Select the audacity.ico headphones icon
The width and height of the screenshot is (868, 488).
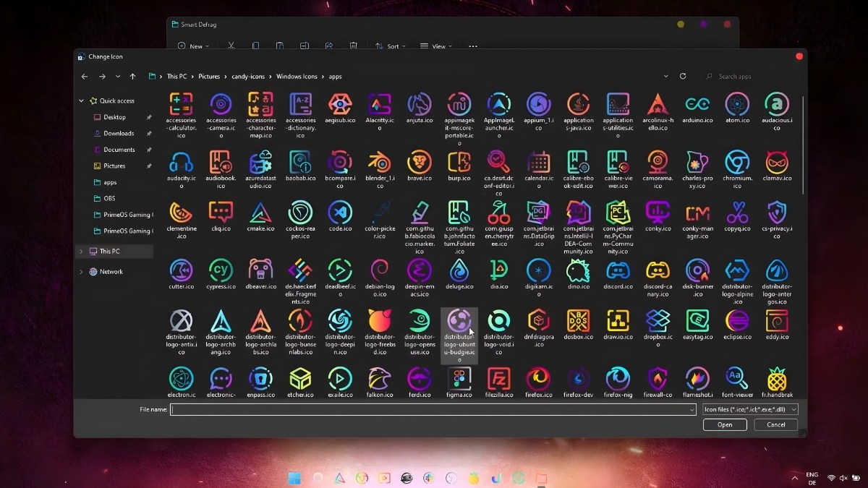(181, 170)
